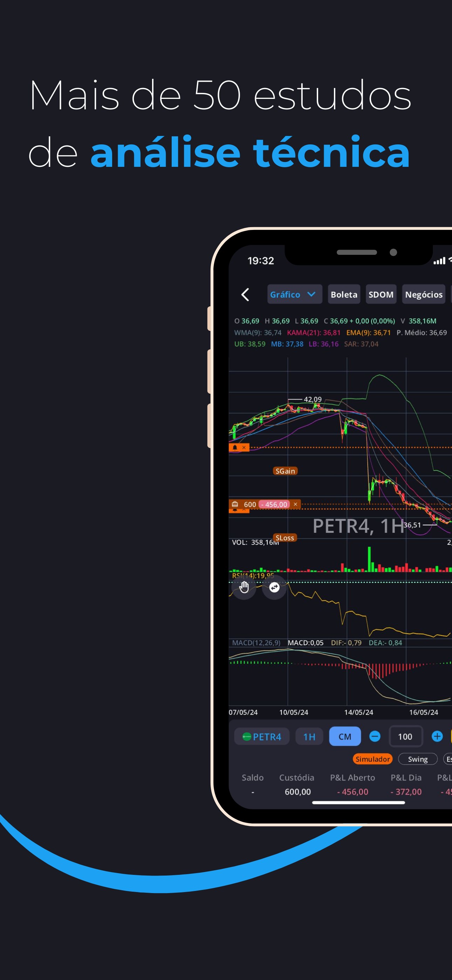Tap the 42,09 high price marker
This screenshot has height=980, width=452.
point(312,399)
